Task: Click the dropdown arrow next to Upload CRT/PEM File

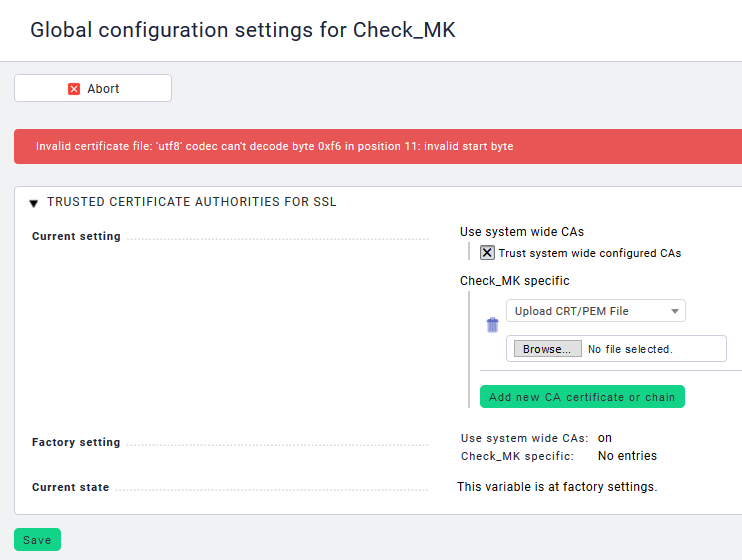Action: click(676, 311)
